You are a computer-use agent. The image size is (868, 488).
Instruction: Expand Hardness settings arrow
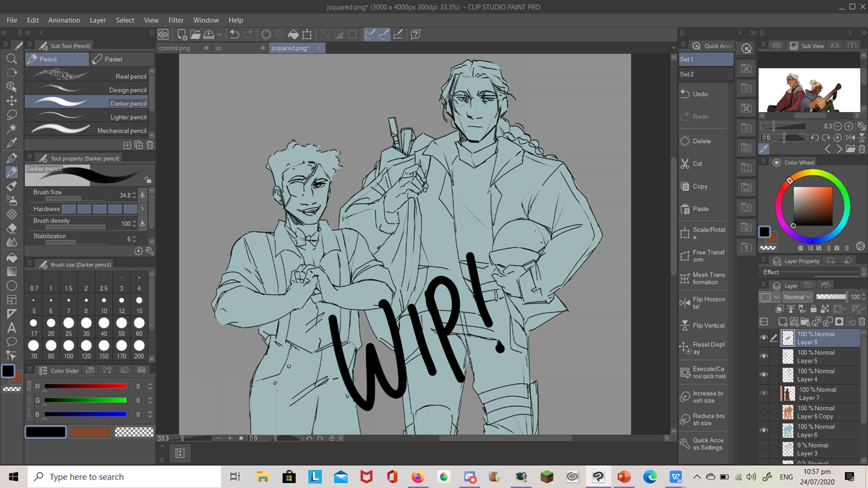click(142, 209)
